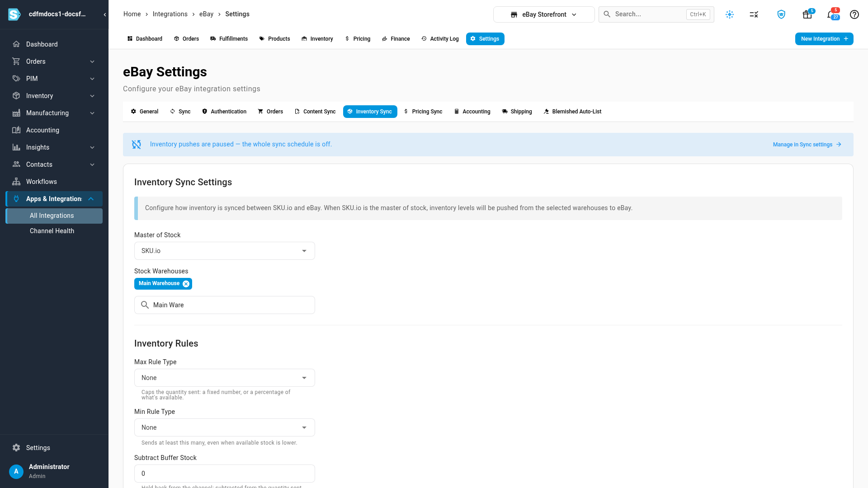This screenshot has height=488, width=868.
Task: Click the warehouse search field
Action: pyautogui.click(x=225, y=305)
